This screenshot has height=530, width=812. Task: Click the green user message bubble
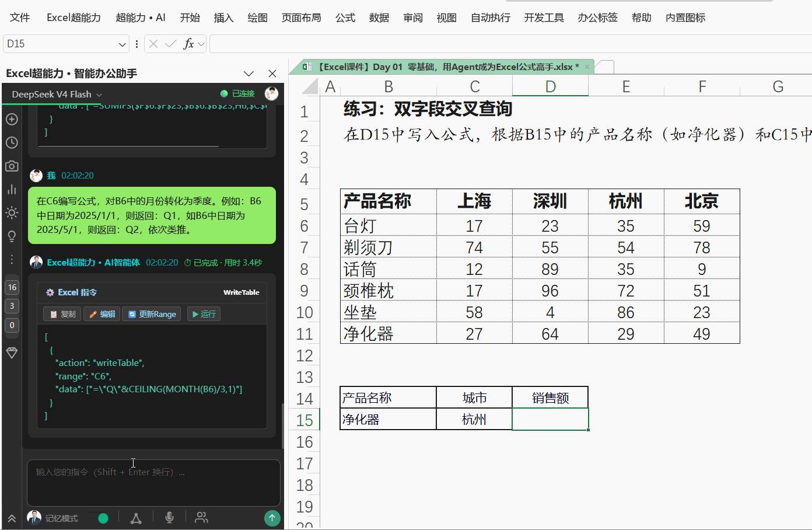[152, 215]
